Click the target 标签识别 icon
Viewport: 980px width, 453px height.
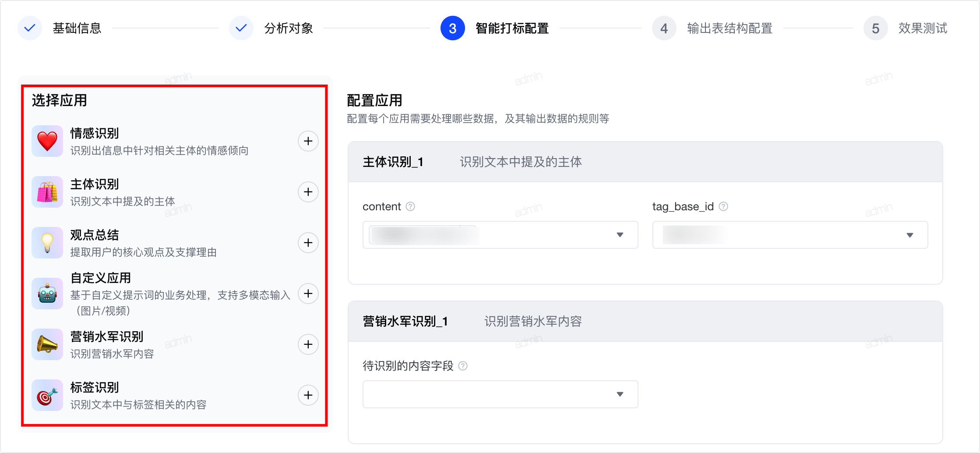pyautogui.click(x=47, y=395)
